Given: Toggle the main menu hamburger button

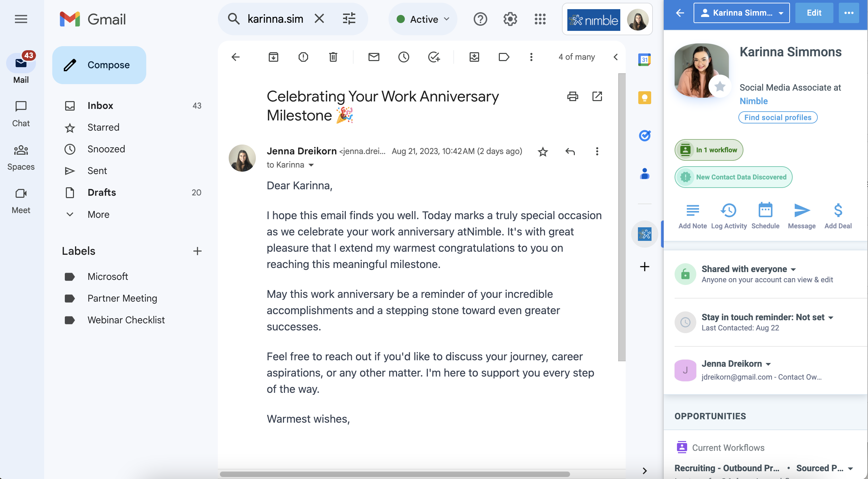Looking at the screenshot, I should (x=21, y=19).
